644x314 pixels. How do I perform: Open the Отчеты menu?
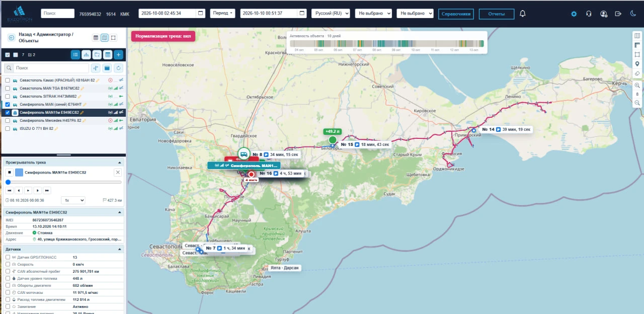click(496, 14)
